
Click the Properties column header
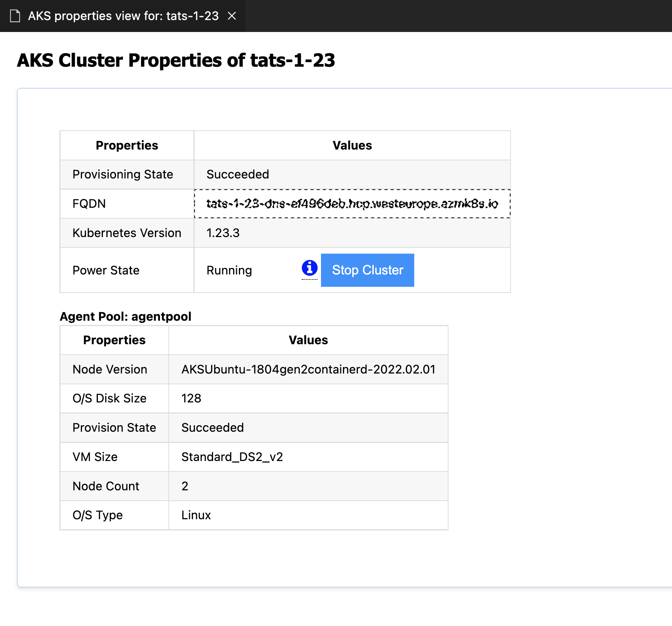127,145
